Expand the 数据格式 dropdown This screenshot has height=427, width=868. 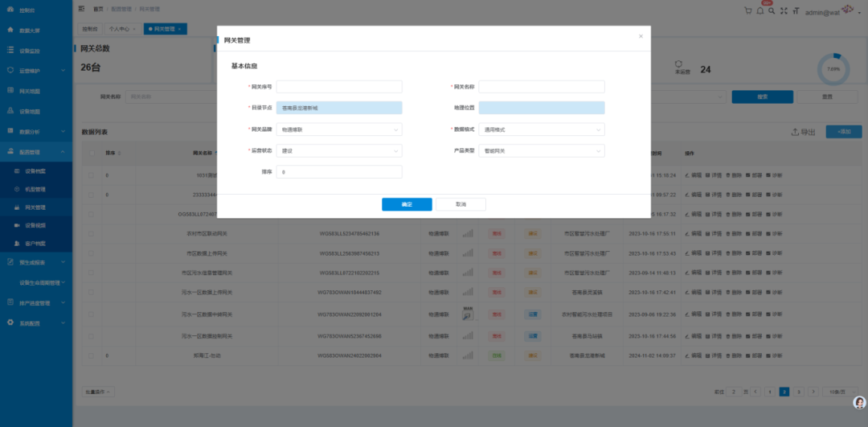click(x=542, y=129)
